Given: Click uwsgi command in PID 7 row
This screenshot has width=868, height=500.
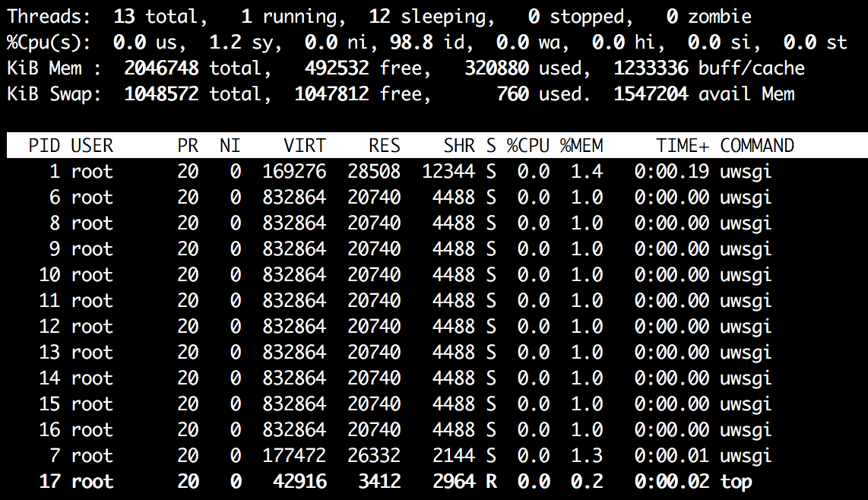Looking at the screenshot, I should 746,456.
